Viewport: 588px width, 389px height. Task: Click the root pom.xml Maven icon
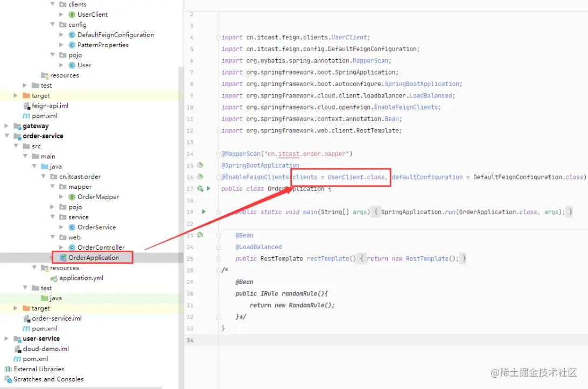pos(17,359)
